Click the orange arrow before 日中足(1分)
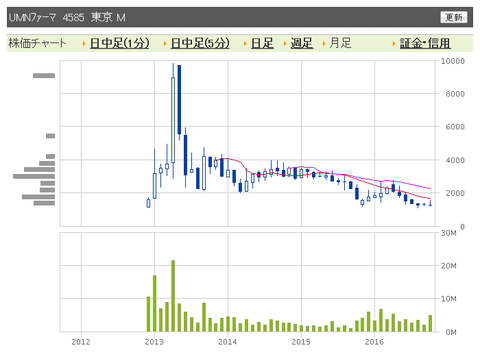Screen dimensions: 480x363 click(84, 43)
